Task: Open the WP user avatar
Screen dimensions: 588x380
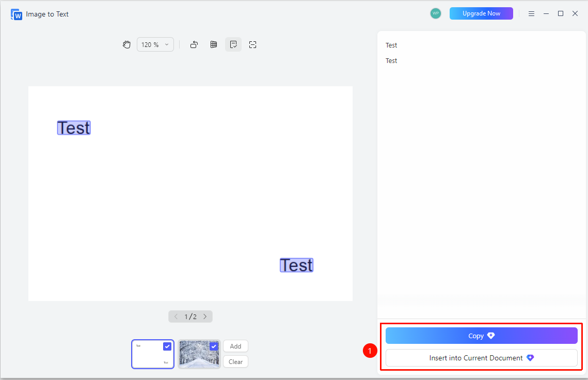Action: (435, 13)
